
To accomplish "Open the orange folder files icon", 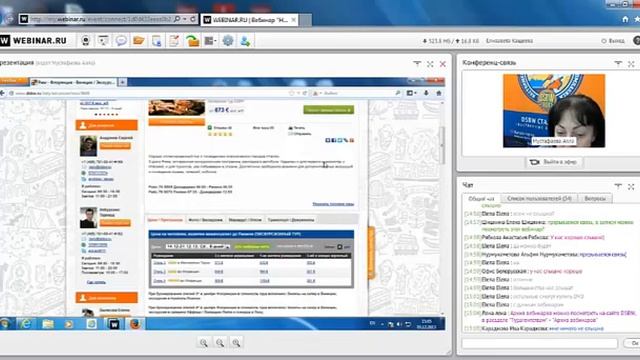I will click(139, 40).
